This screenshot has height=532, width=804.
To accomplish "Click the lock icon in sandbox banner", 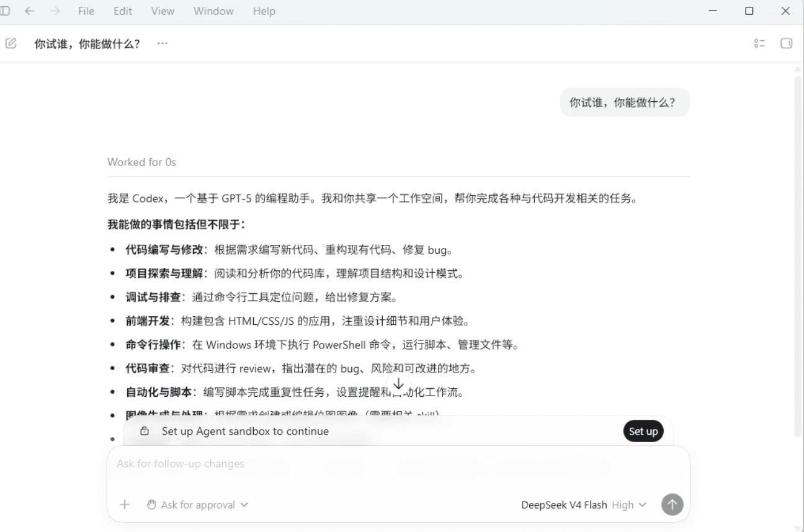I will tap(145, 432).
